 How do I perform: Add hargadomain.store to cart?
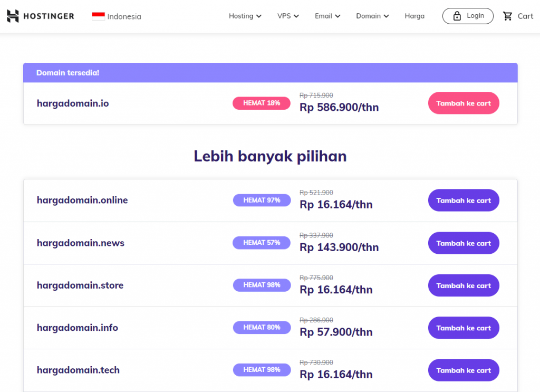tap(464, 285)
